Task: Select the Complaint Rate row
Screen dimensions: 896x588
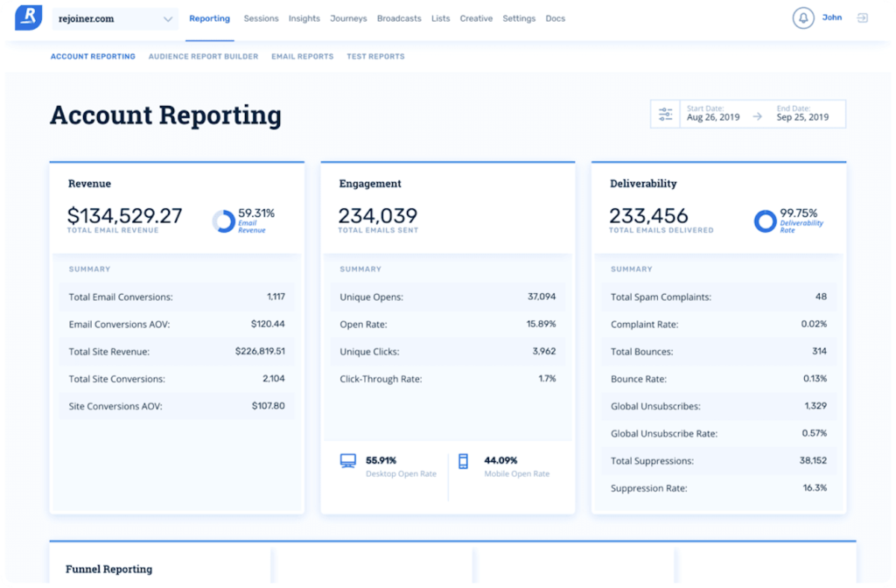Action: coord(718,325)
